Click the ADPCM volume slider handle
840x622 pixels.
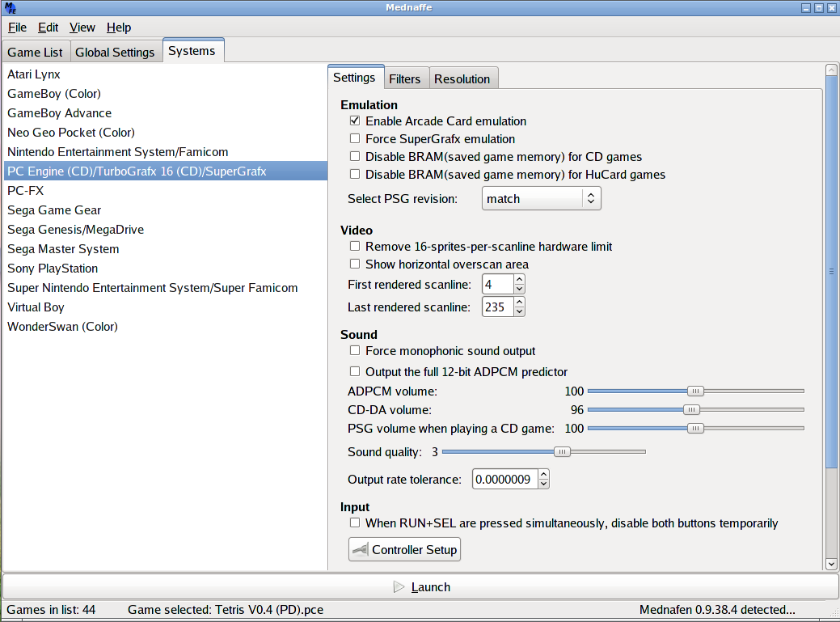tap(695, 391)
